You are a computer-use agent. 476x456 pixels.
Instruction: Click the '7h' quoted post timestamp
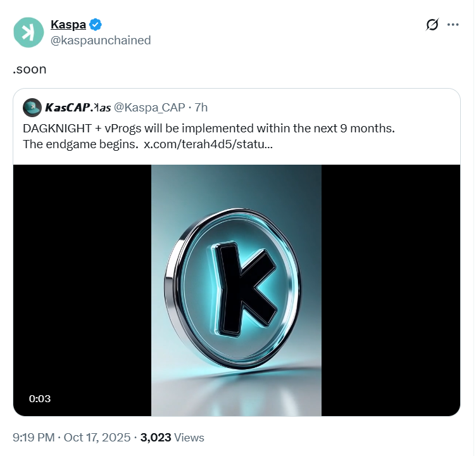tap(201, 108)
